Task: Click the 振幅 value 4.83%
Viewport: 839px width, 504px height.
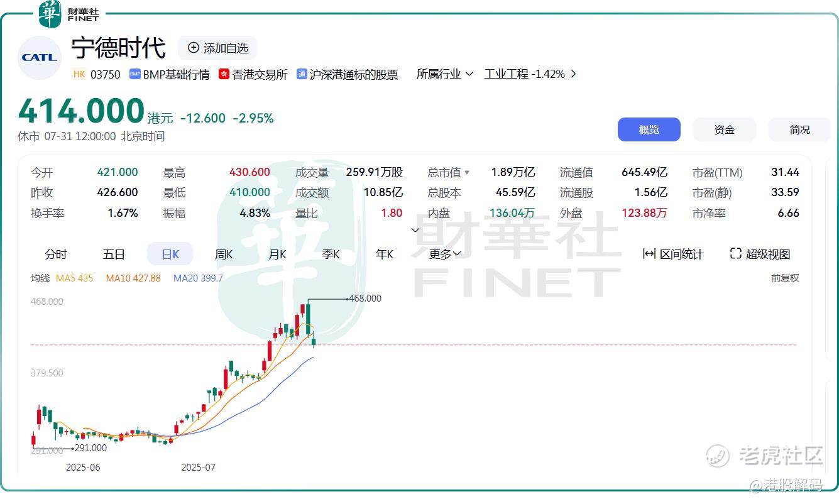Action: (255, 213)
